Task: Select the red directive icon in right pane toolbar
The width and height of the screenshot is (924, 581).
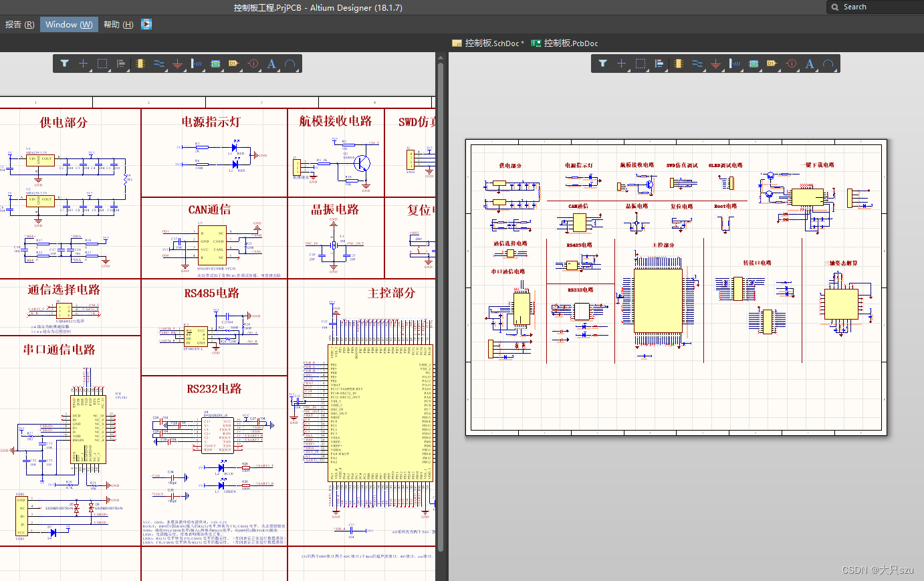Action: tap(792, 64)
